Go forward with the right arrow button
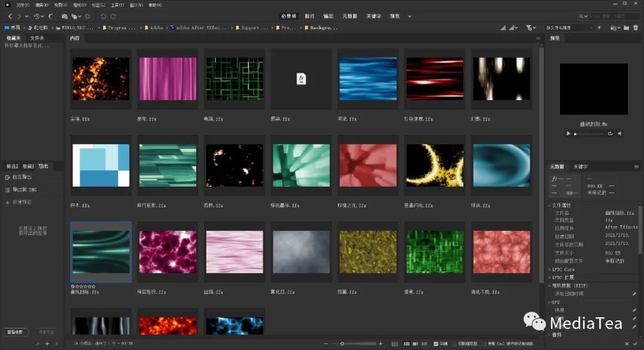 [x=19, y=17]
